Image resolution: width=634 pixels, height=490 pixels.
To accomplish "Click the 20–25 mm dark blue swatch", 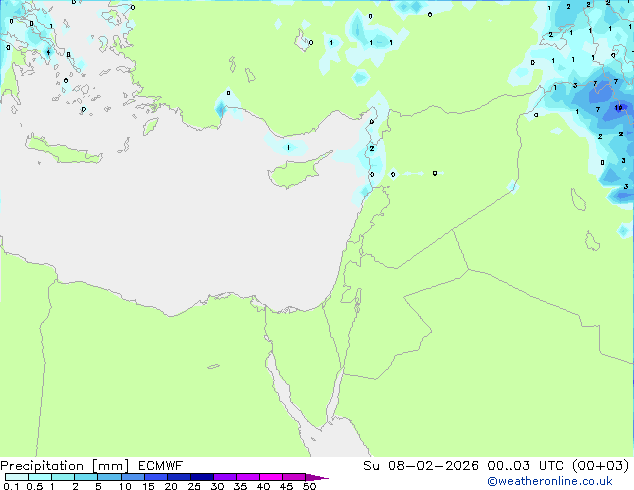I will click(x=179, y=477).
